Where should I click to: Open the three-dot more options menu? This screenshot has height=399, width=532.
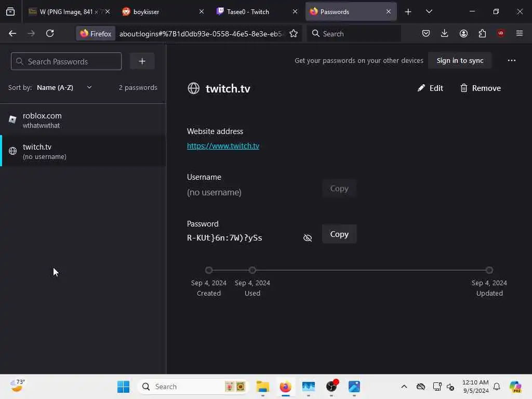[512, 60]
